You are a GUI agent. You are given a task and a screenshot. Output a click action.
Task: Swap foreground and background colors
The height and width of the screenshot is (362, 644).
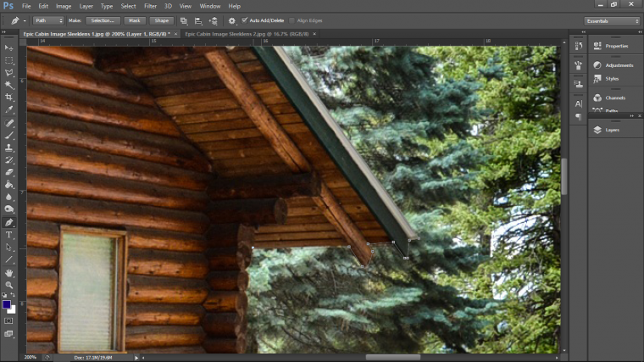click(x=13, y=295)
